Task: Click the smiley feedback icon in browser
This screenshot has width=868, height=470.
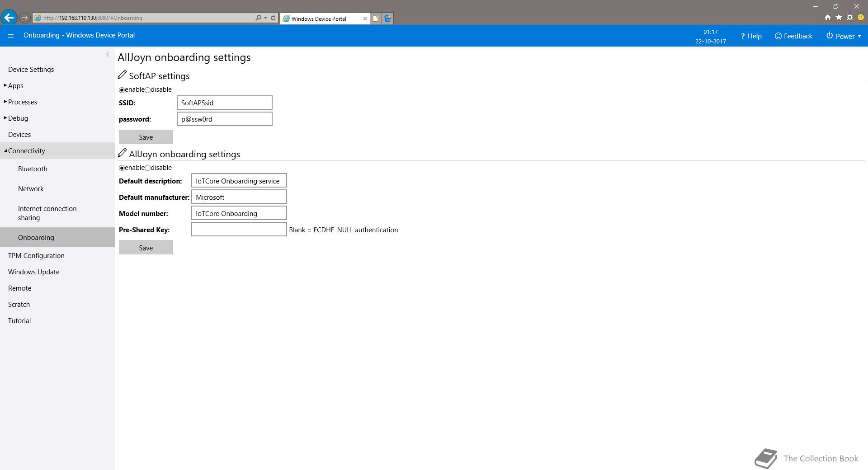Action: pyautogui.click(x=861, y=18)
